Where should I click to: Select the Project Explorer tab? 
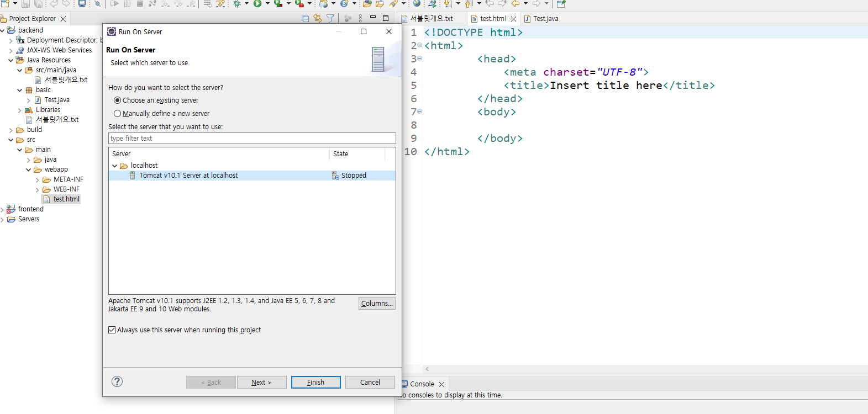click(32, 19)
